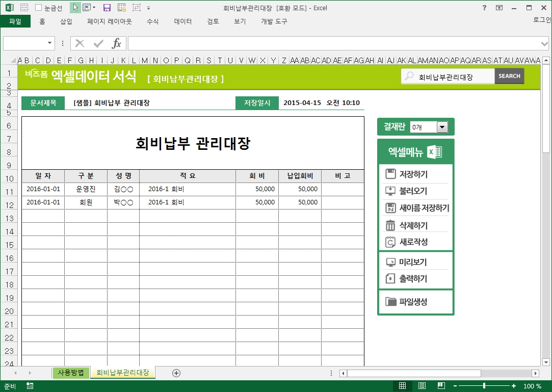The image size is (552, 392).
Task: Click the next sheet navigation arrow
Action: click(30, 373)
